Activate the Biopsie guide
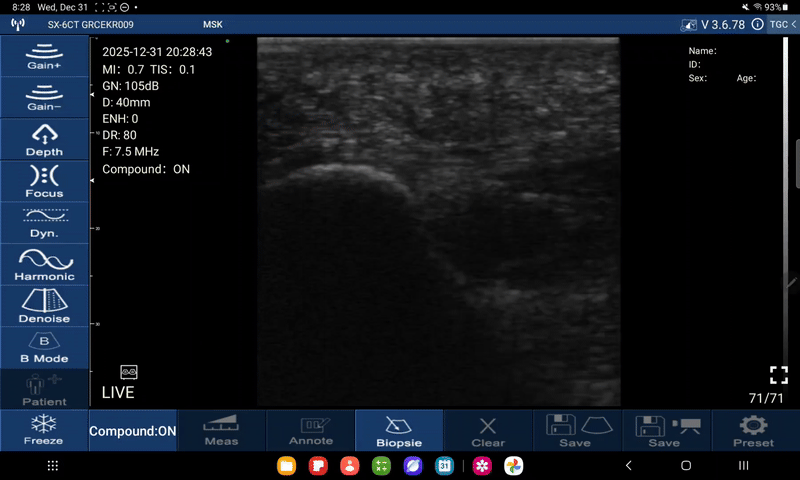The height and width of the screenshot is (480, 800). (x=399, y=431)
